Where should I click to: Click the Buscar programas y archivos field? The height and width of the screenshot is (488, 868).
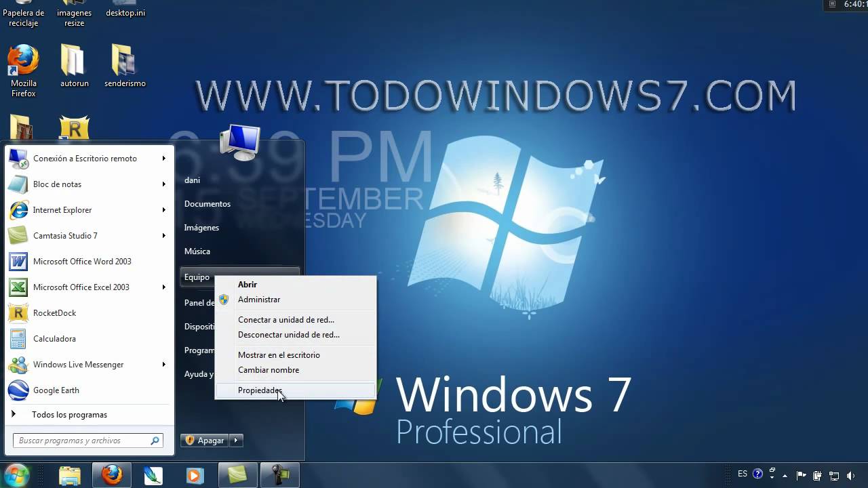(x=88, y=441)
